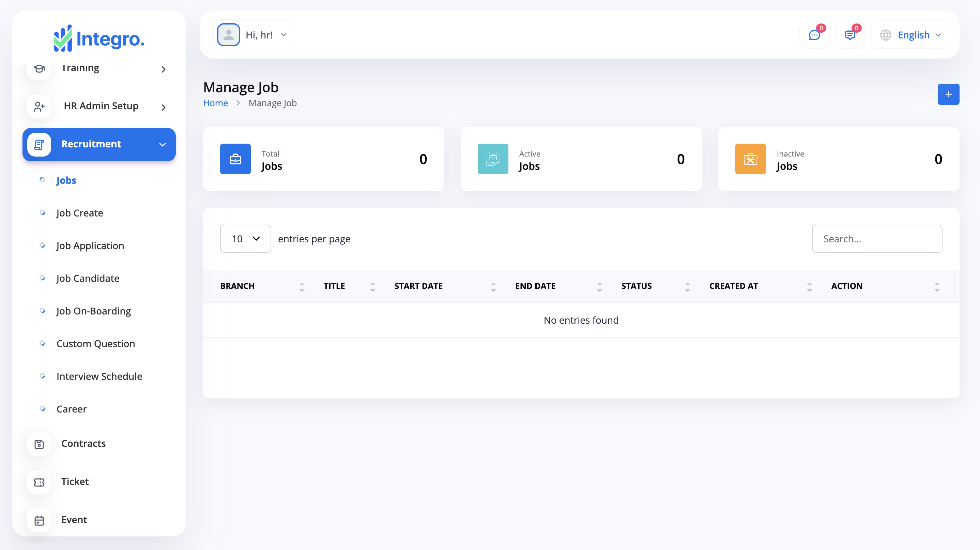Open the chat messages bubble icon
The image size is (980, 550).
[x=814, y=35]
